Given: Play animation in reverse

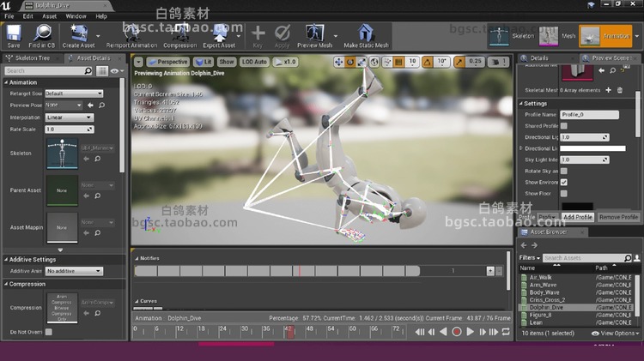Looking at the screenshot, I should pos(444,332).
